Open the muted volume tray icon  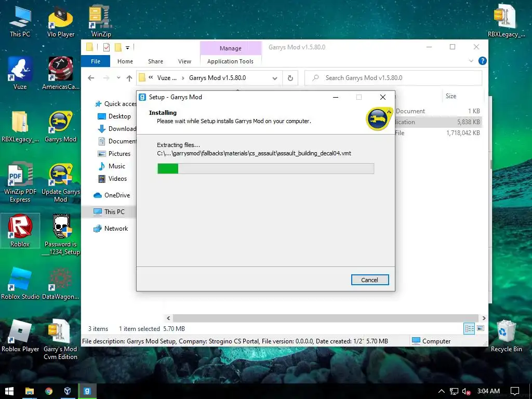[x=466, y=391]
